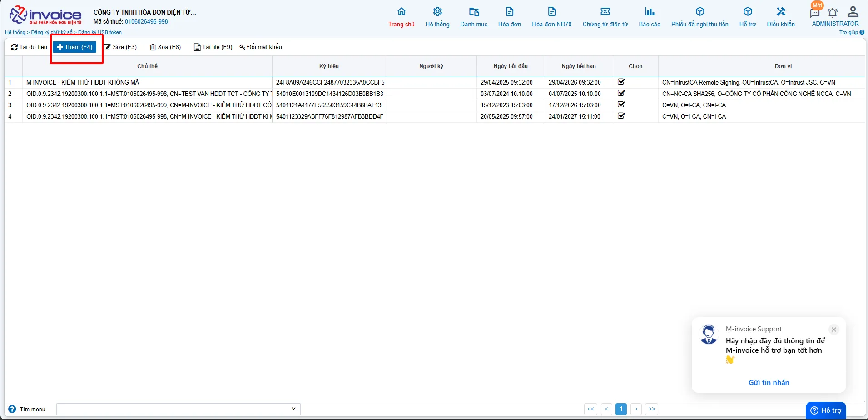
Task: Toggle Chọn checkbox for row 1
Action: point(621,82)
